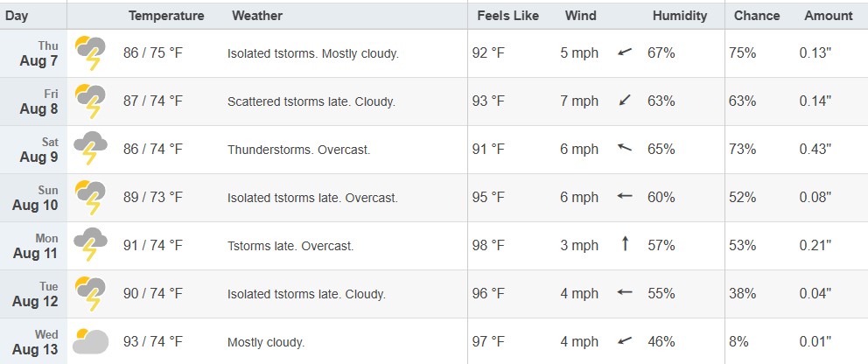
Task: Click the Fri Aug 8 thunderstorm icon
Action: pos(91,101)
